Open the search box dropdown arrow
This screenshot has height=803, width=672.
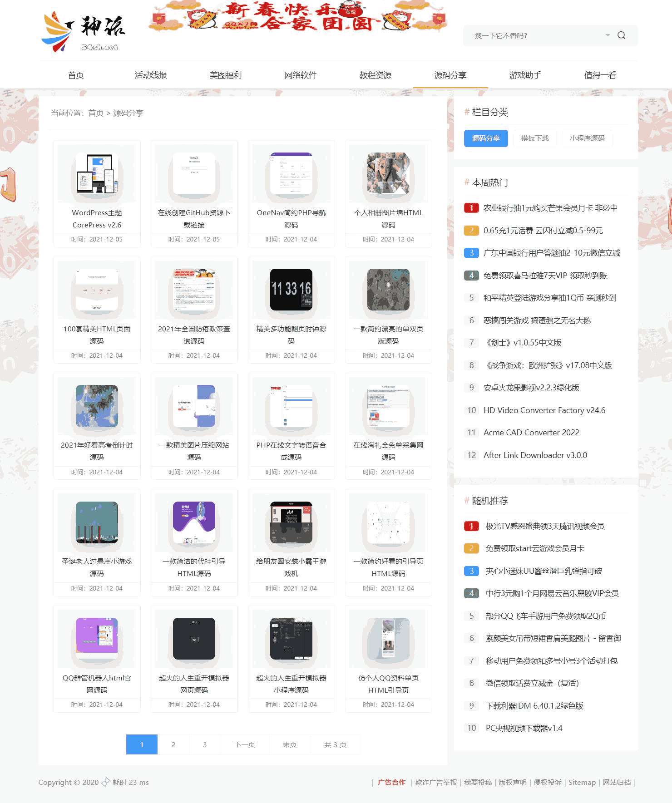click(608, 35)
